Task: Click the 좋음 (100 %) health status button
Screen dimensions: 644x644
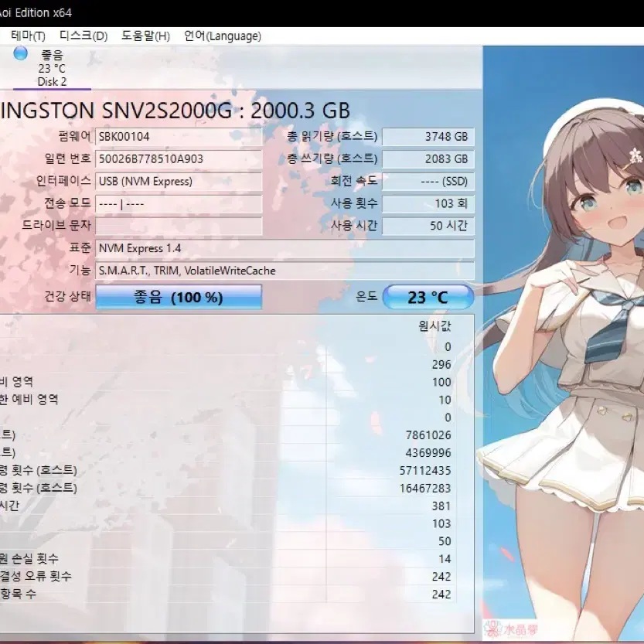Action: point(179,297)
